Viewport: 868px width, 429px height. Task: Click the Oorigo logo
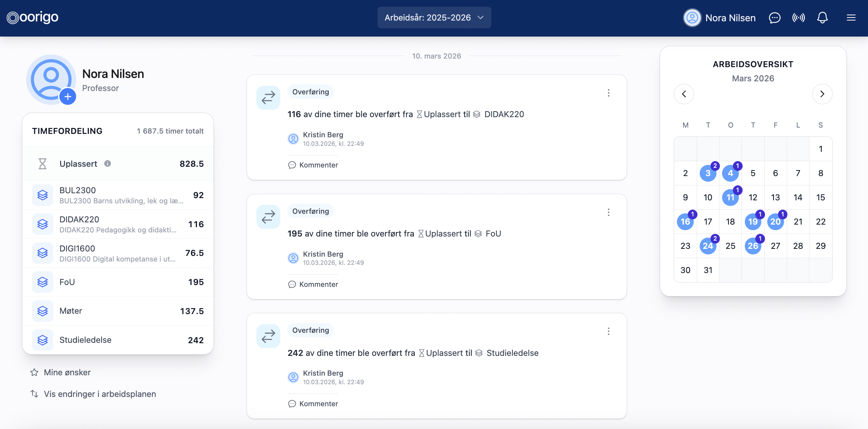[32, 17]
